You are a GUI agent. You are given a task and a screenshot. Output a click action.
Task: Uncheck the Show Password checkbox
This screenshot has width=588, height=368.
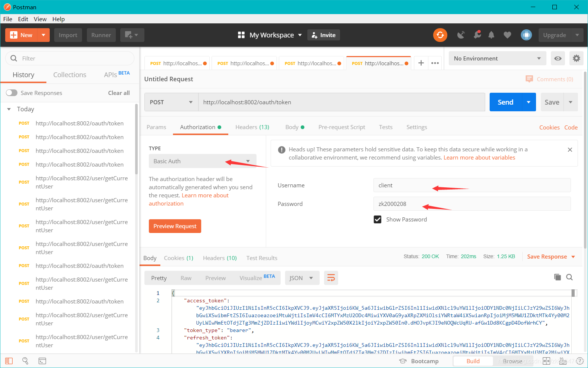click(x=378, y=219)
